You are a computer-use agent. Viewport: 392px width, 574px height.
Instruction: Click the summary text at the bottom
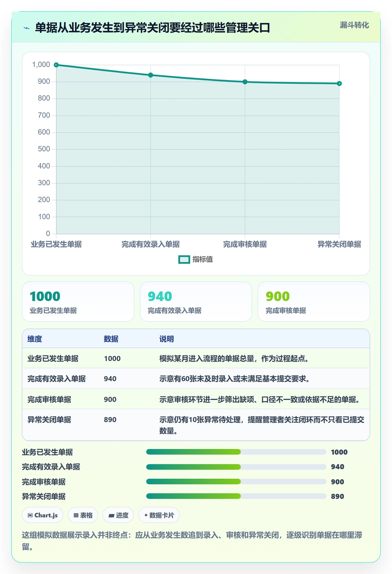pos(192,541)
